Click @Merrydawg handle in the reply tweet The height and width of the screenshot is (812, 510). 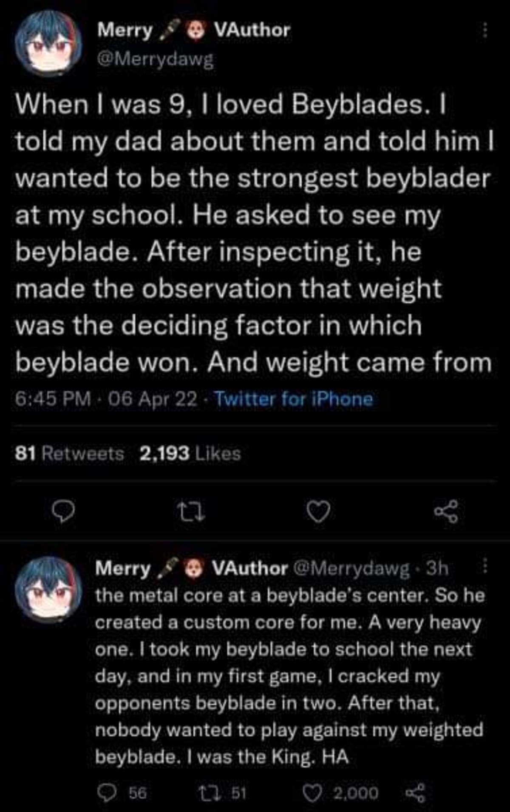[x=350, y=568]
